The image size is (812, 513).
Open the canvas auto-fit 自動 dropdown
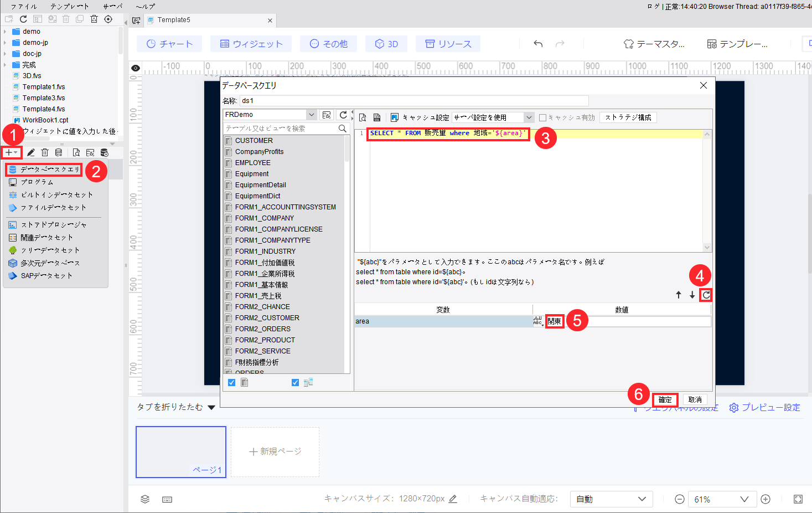click(x=611, y=499)
